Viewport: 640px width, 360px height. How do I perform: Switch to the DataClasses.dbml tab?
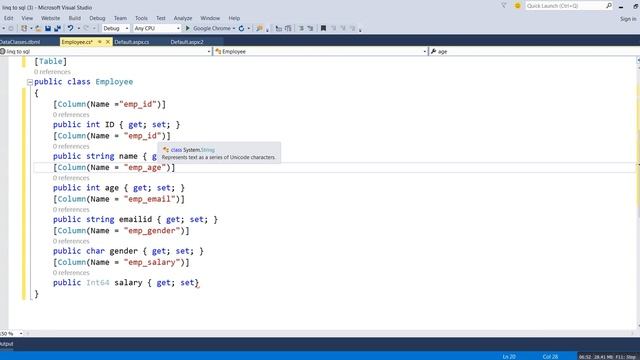click(20, 42)
